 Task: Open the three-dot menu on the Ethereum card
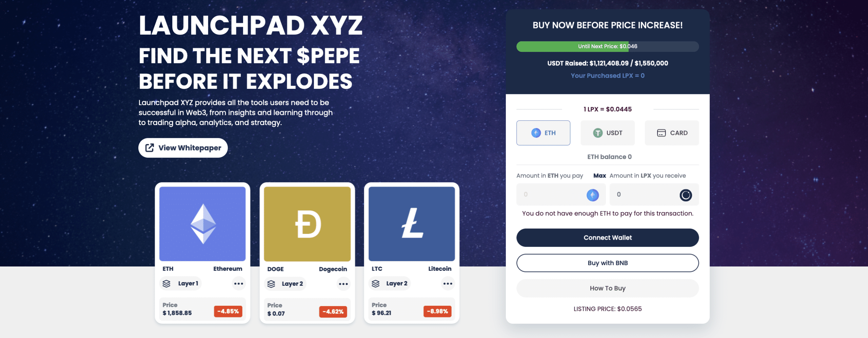tap(239, 283)
